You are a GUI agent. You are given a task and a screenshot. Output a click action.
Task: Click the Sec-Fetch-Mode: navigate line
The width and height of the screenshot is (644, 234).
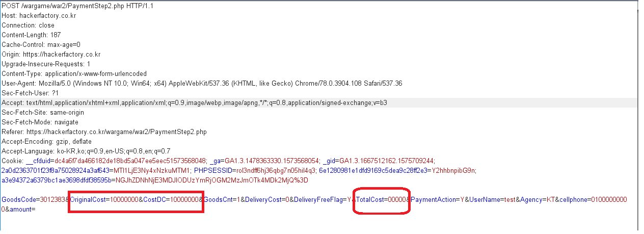40,122
